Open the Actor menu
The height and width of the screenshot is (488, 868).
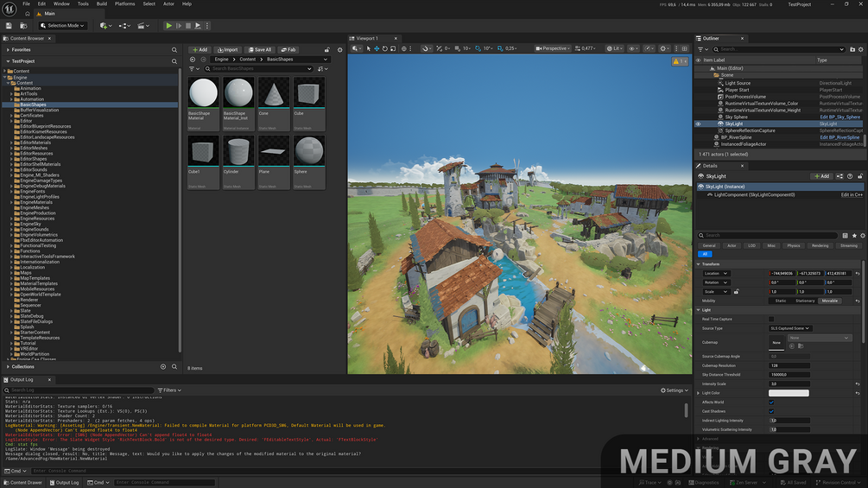(x=168, y=3)
